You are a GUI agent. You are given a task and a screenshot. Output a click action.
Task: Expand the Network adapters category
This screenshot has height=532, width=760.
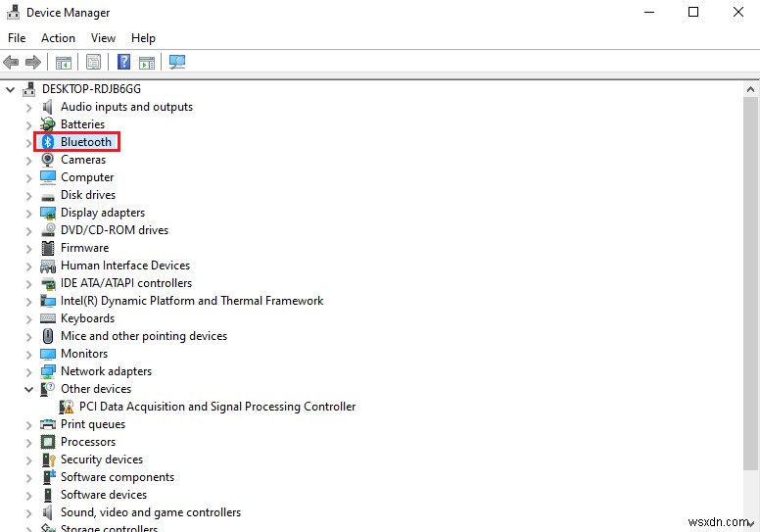pyautogui.click(x=28, y=372)
